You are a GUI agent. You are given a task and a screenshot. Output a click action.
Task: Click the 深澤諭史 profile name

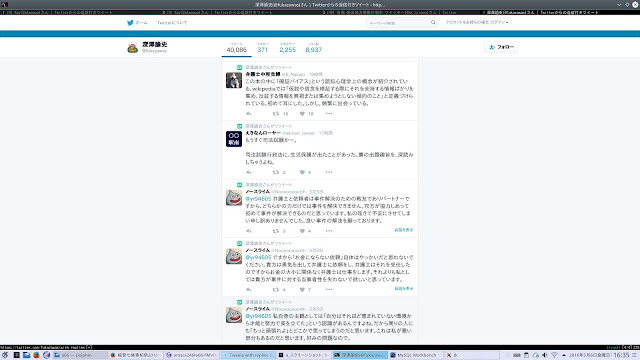pyautogui.click(x=154, y=44)
